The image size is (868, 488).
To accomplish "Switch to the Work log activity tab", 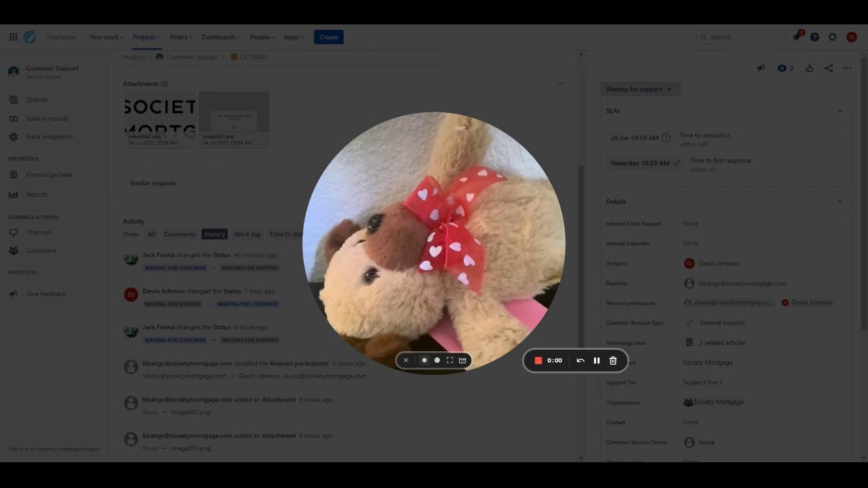I will 248,235.
